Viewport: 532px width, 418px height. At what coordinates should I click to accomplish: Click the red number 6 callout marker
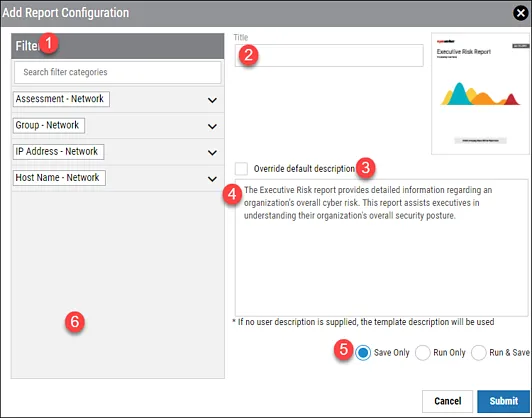pos(75,322)
